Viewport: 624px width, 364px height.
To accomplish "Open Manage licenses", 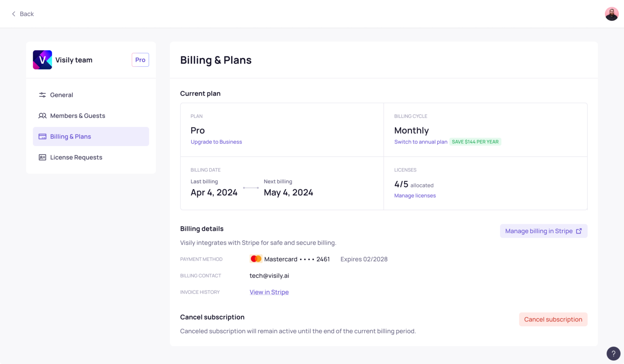I will pos(415,195).
